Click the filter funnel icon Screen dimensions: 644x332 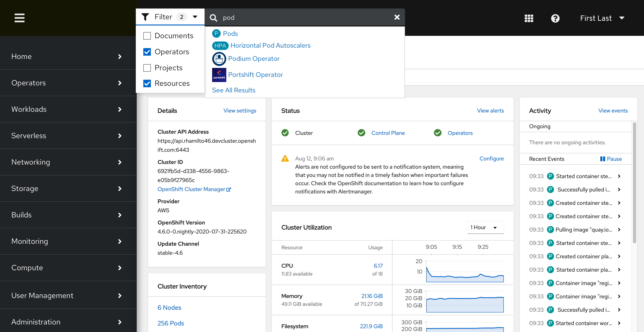coord(145,17)
